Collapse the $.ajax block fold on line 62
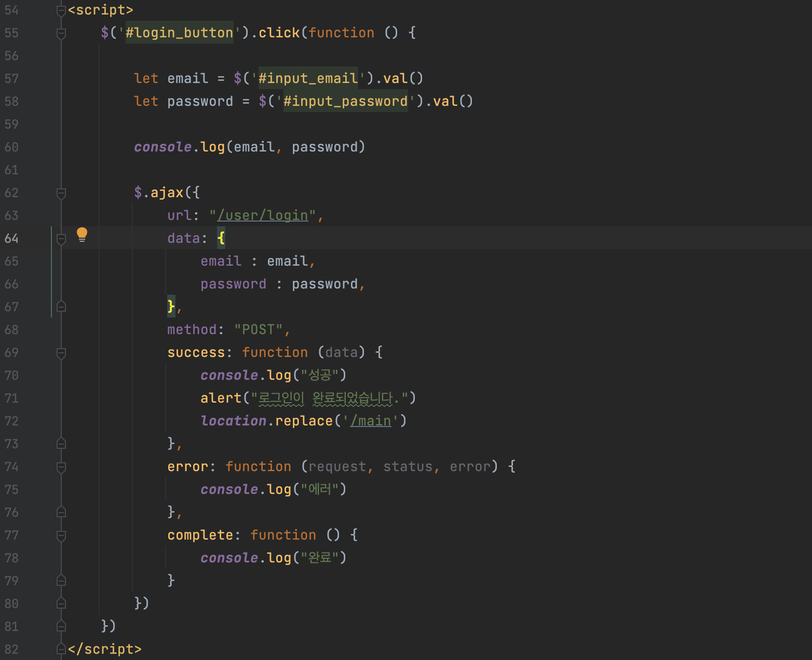The height and width of the screenshot is (660, 812). point(61,193)
